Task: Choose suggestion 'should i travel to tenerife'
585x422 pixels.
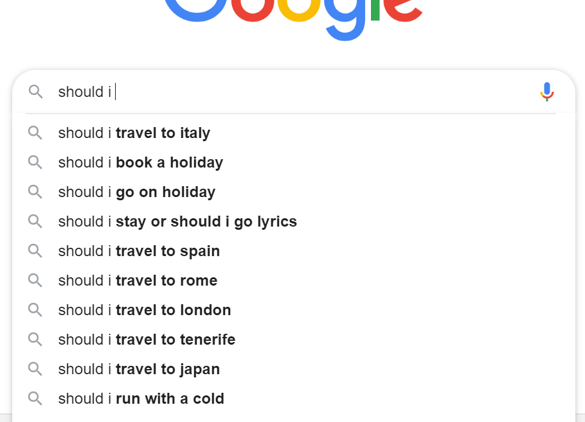Action: pos(294,339)
